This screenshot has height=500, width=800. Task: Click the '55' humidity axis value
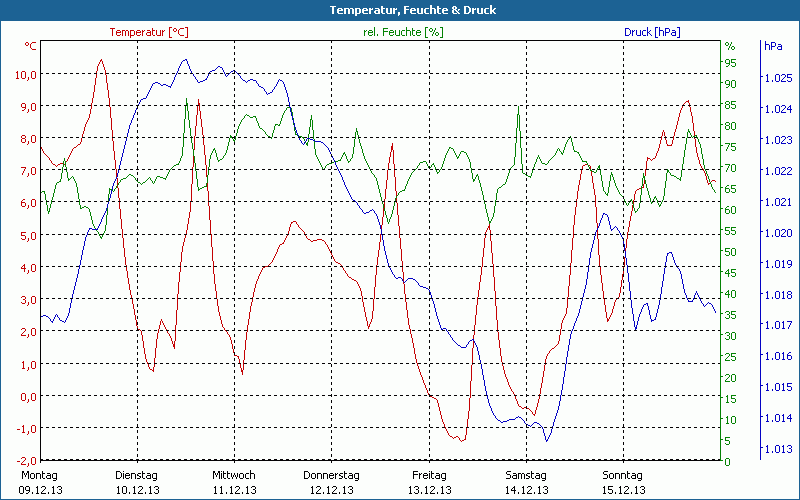[731, 231]
